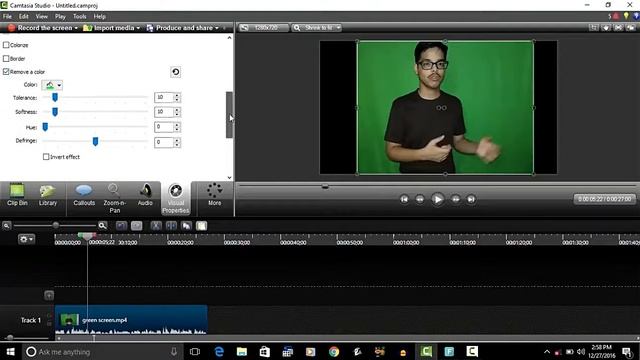Toggle the Track 1 lock icon
This screenshot has height=360, width=640.
pyautogui.click(x=49, y=324)
